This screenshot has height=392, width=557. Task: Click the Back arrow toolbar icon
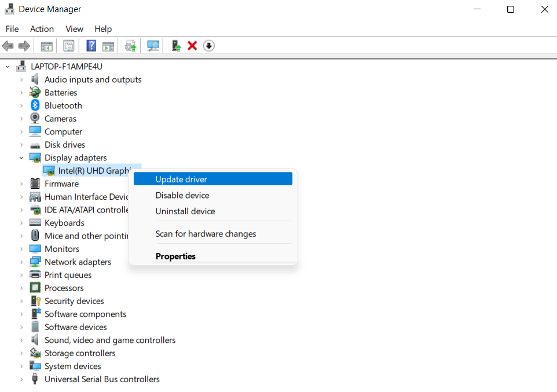click(x=8, y=46)
